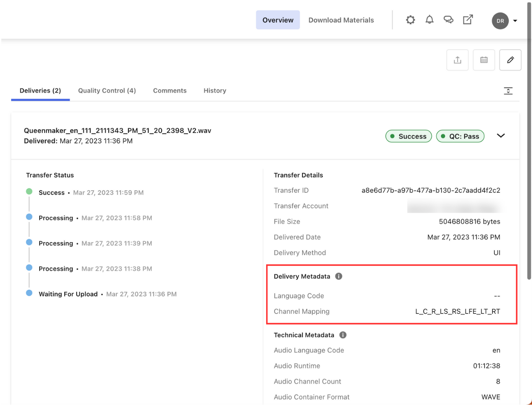Viewport: 532px width, 411px height.
Task: Click the QC: Pass badge
Action: [460, 136]
